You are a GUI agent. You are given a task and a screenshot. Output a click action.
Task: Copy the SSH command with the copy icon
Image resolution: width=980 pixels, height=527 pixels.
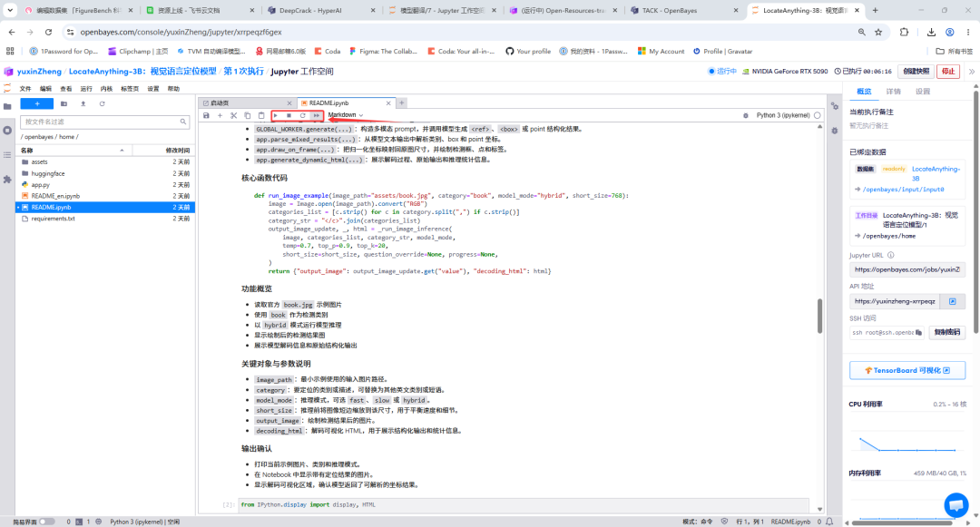pos(918,332)
